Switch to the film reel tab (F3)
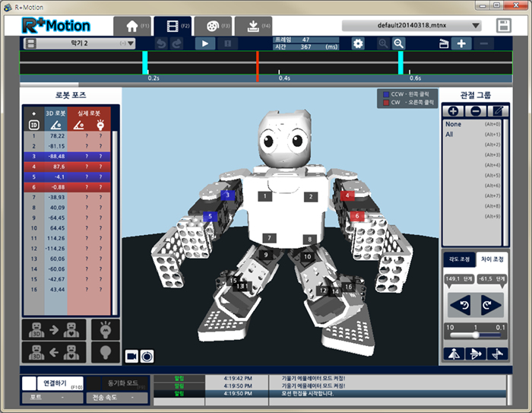The height and width of the screenshot is (413, 532). click(x=213, y=25)
